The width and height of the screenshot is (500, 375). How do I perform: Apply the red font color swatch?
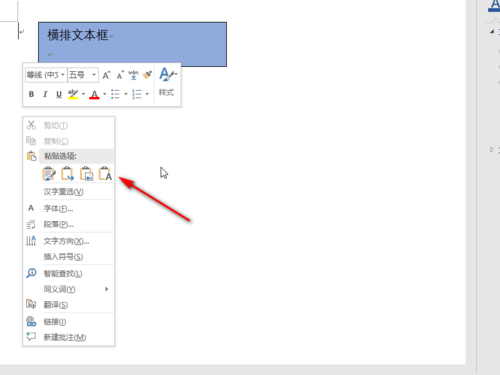(94, 94)
